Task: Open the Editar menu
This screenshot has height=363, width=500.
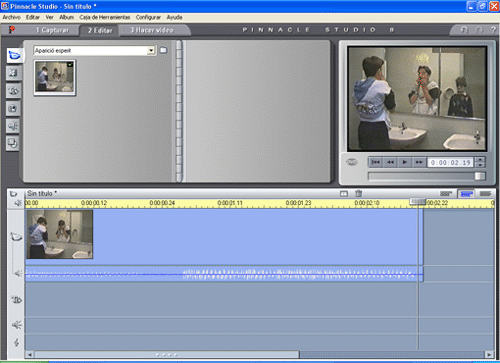Action: point(33,17)
